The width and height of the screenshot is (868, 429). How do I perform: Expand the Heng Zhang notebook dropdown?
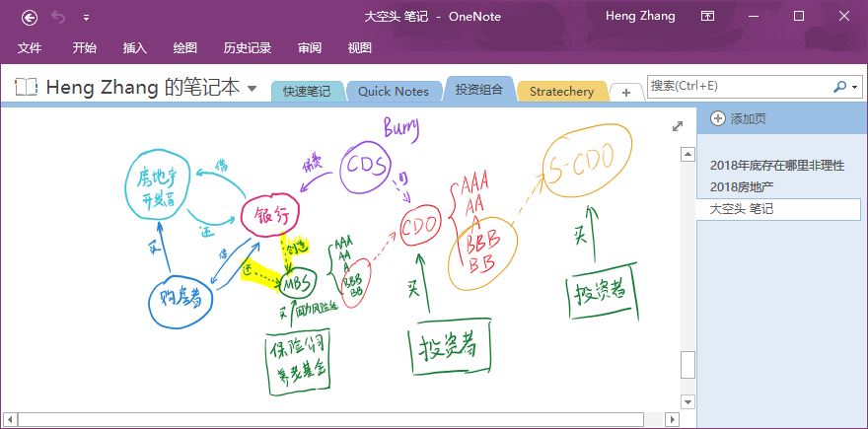(253, 89)
